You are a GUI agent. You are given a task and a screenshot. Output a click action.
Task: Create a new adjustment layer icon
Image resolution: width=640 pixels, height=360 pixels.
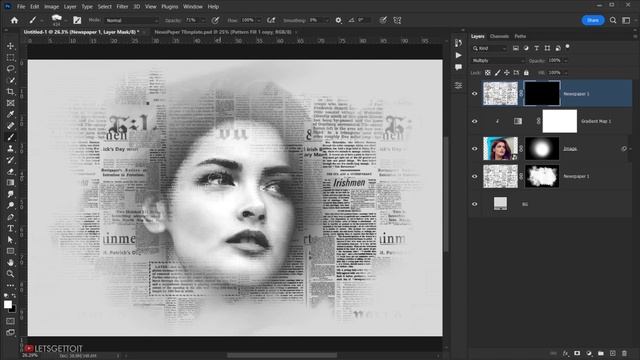[589, 353]
